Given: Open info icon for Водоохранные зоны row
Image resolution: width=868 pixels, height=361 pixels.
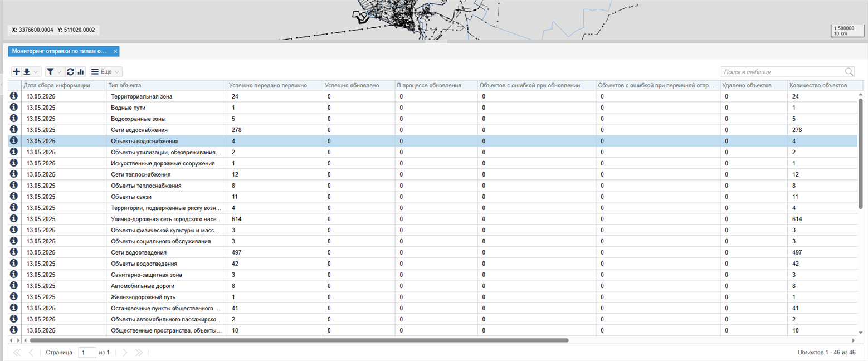Looking at the screenshot, I should [14, 118].
